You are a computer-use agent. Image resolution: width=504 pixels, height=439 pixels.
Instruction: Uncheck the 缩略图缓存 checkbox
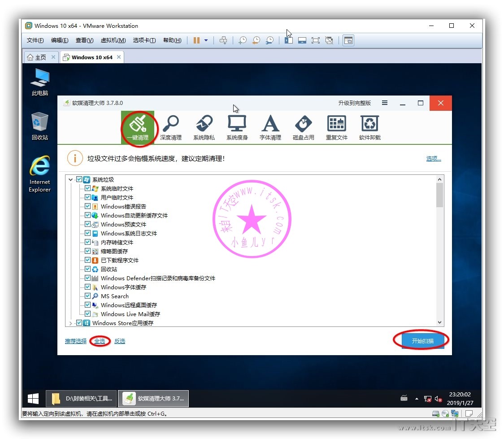[x=87, y=251]
